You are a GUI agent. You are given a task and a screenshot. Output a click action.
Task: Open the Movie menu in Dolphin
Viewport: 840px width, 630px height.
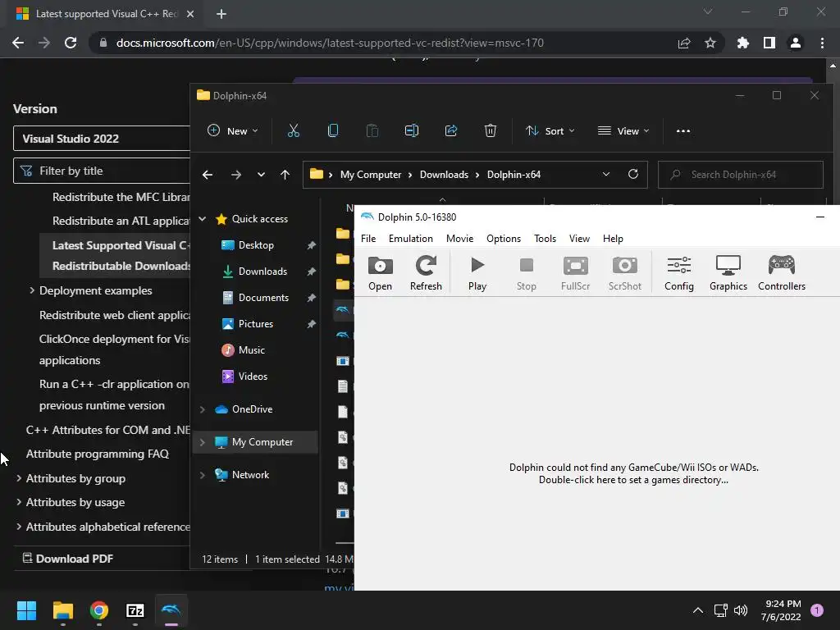coord(459,239)
